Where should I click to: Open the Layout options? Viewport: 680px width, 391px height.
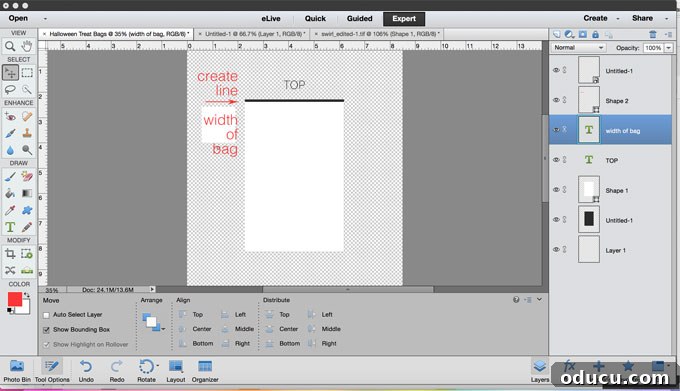pos(176,371)
